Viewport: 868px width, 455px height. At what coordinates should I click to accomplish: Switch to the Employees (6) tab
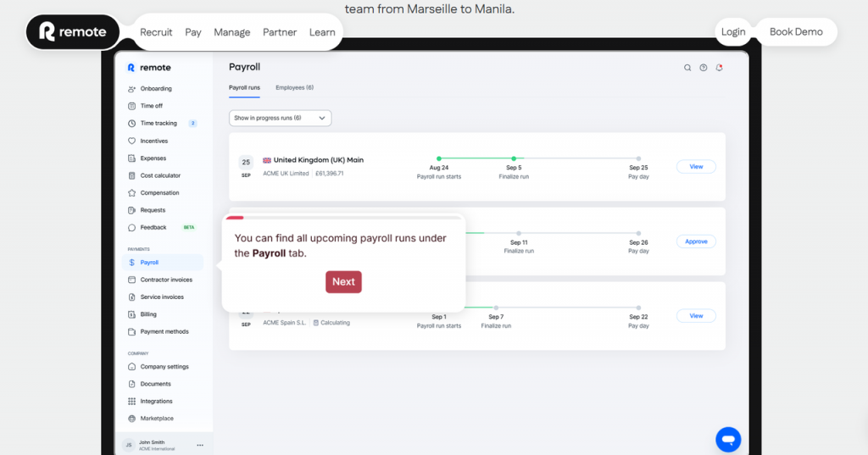tap(294, 87)
